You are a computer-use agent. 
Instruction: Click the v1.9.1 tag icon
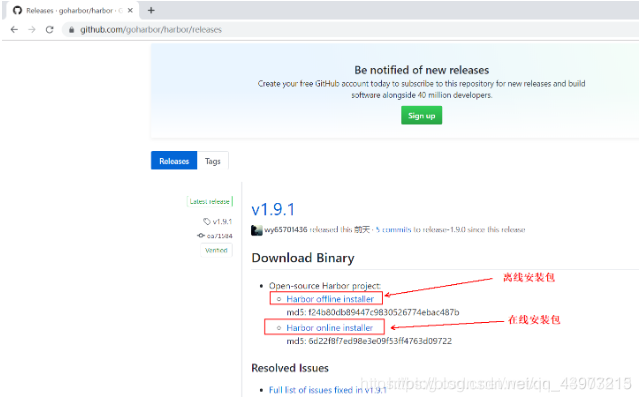click(x=207, y=221)
